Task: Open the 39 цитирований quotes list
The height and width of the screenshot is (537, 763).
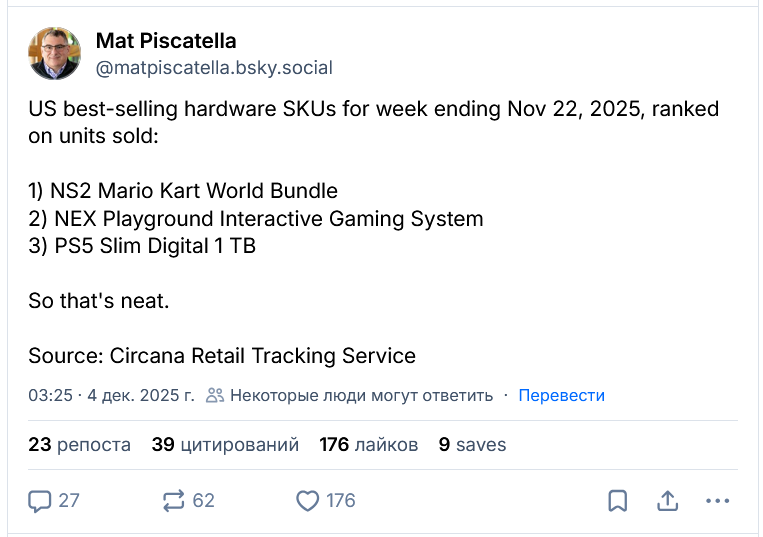Action: point(225,445)
